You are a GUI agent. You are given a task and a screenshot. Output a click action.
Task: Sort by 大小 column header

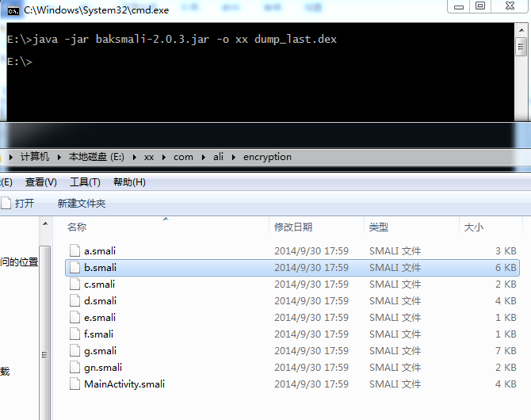474,227
